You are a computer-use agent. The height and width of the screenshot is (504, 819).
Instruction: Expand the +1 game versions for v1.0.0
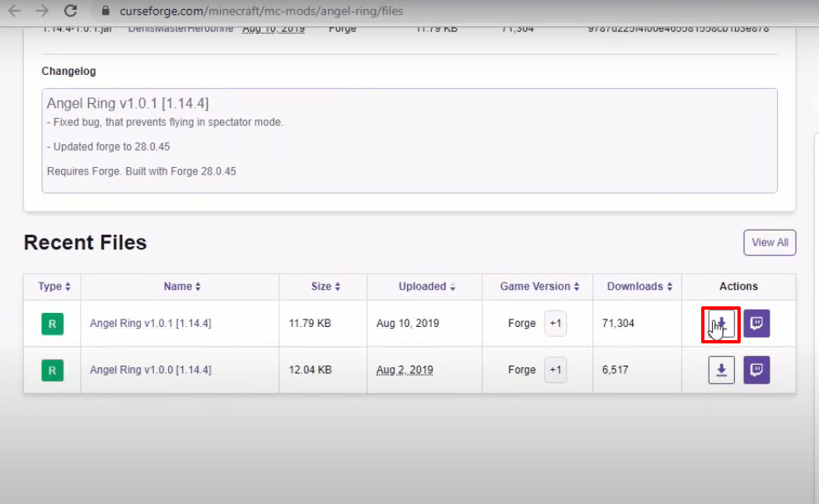(x=555, y=370)
